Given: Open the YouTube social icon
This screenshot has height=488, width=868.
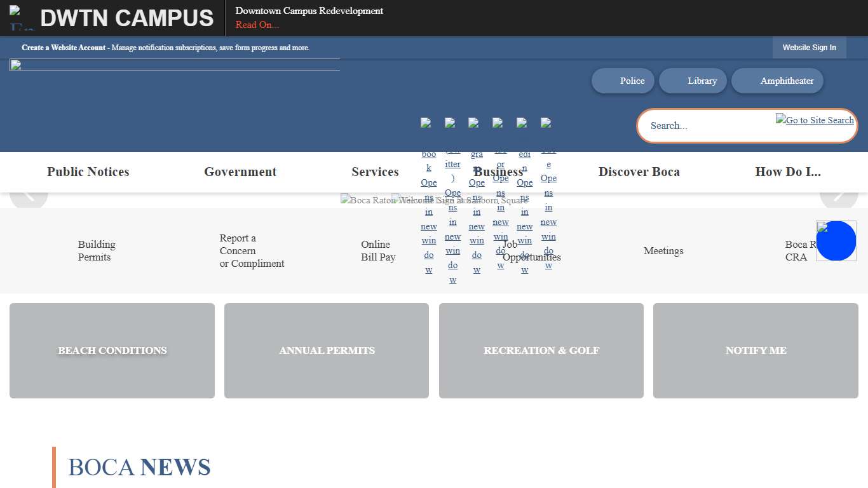Looking at the screenshot, I should click(x=546, y=123).
